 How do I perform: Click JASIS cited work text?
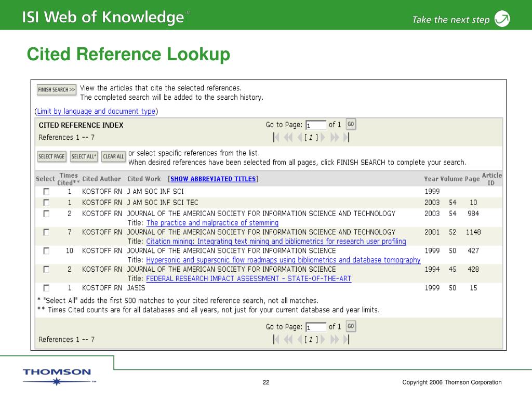click(136, 288)
